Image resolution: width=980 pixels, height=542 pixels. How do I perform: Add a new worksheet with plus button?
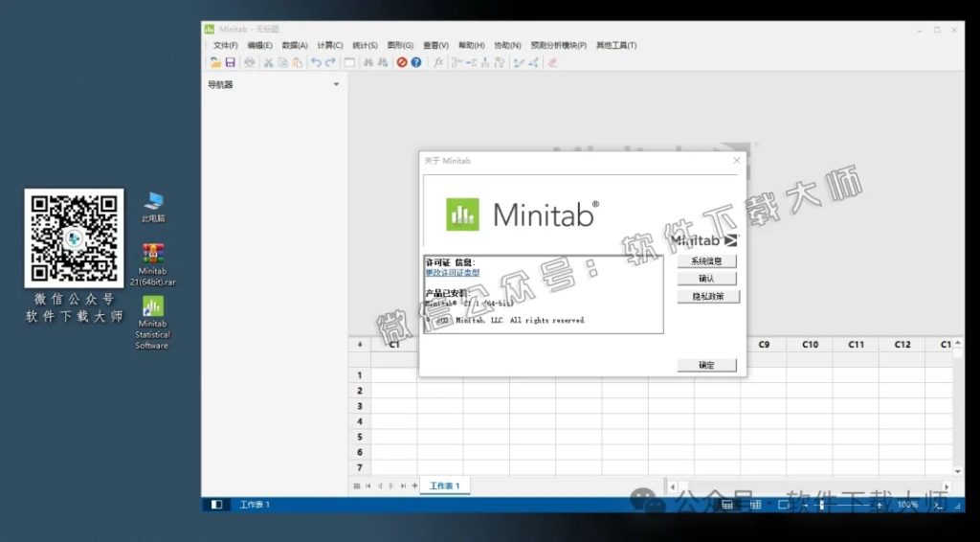[414, 486]
